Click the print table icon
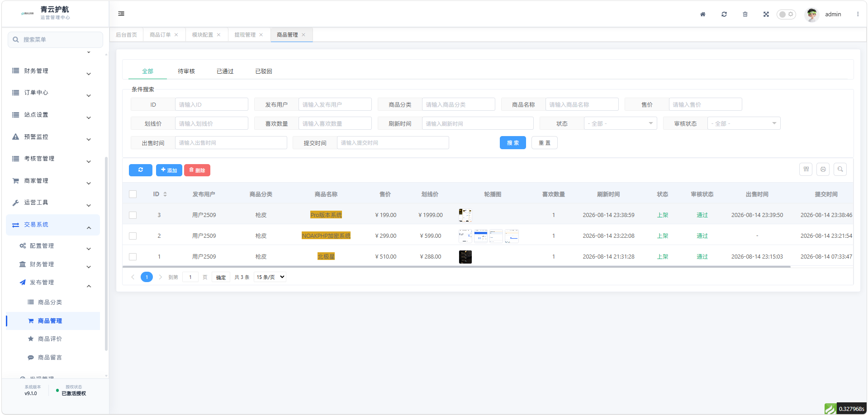 coord(823,169)
